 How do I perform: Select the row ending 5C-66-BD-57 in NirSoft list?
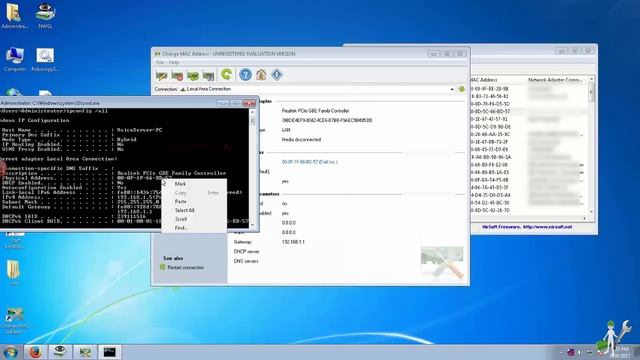[x=529, y=111]
